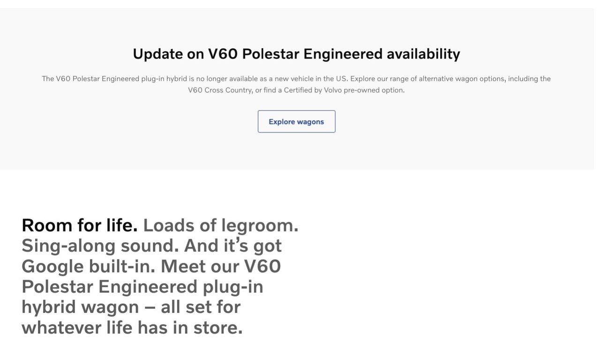The image size is (600, 364).
Task: Click 'And it's got' in the tagline
Action: pos(232,246)
